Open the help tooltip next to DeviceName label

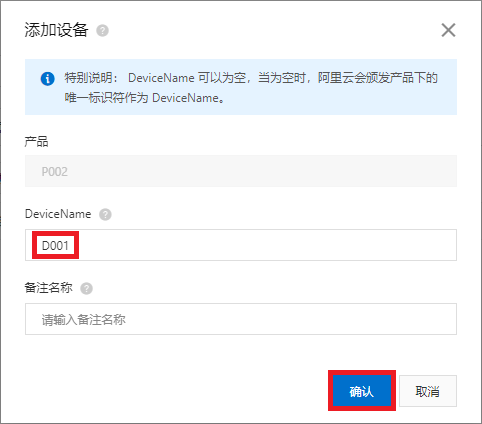tap(105, 214)
